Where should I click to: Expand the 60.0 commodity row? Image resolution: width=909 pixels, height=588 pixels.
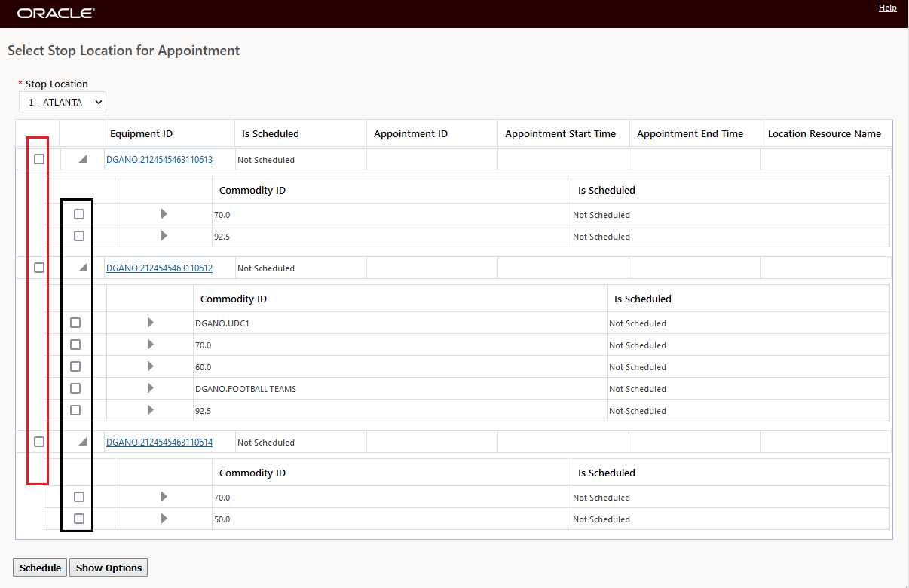(150, 366)
